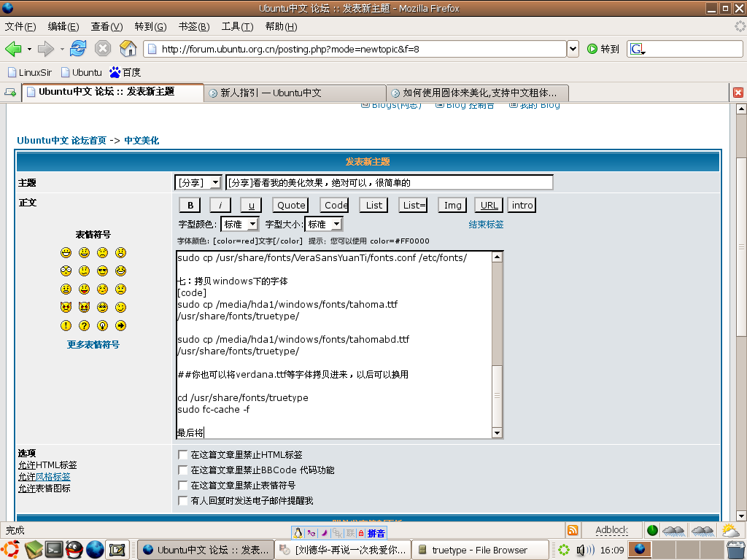
Task: Insert the winking emoticon
Action: pos(120,307)
